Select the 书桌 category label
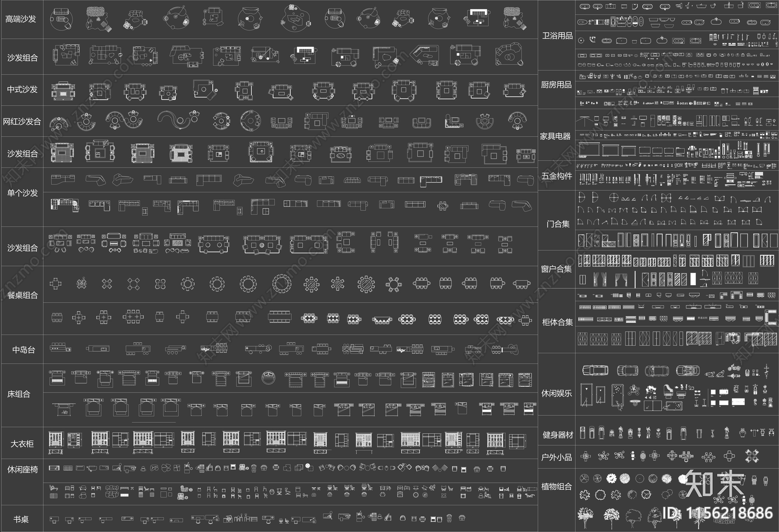Viewport: 779px width, 532px height. [x=20, y=520]
